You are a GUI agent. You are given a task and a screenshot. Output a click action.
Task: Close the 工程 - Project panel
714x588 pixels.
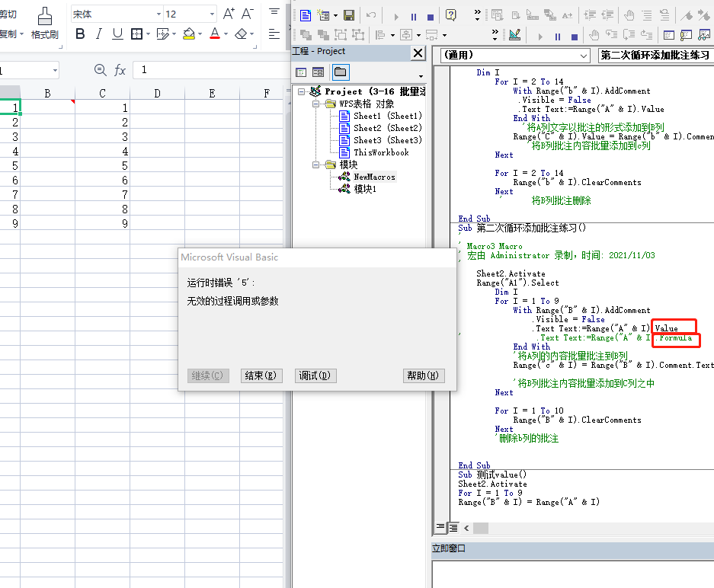pos(418,53)
